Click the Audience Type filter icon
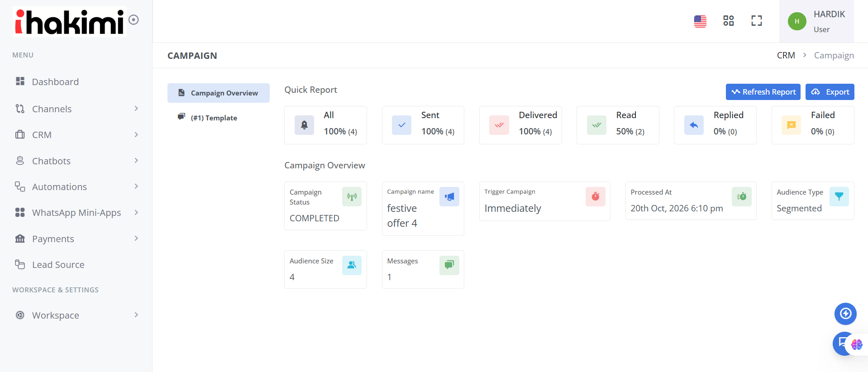Viewport: 868px width, 372px height. pyautogui.click(x=839, y=197)
